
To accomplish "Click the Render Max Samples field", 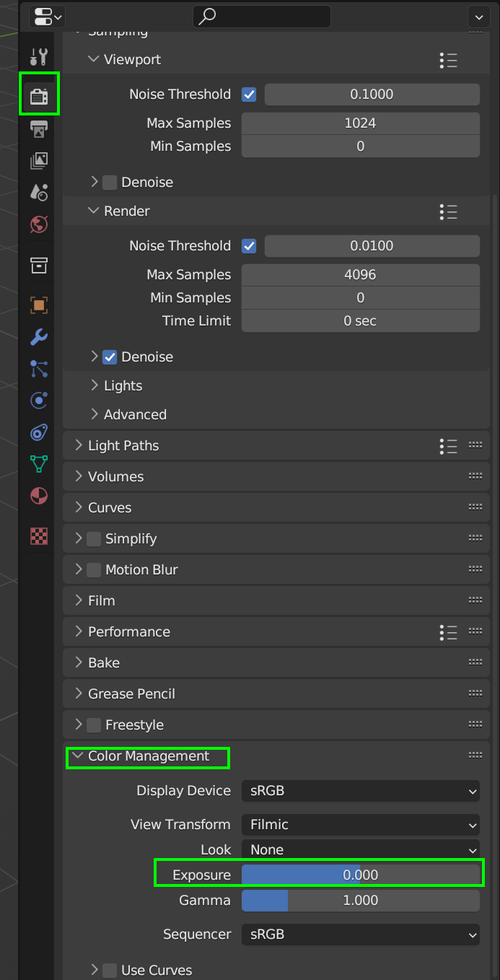I will (x=360, y=275).
